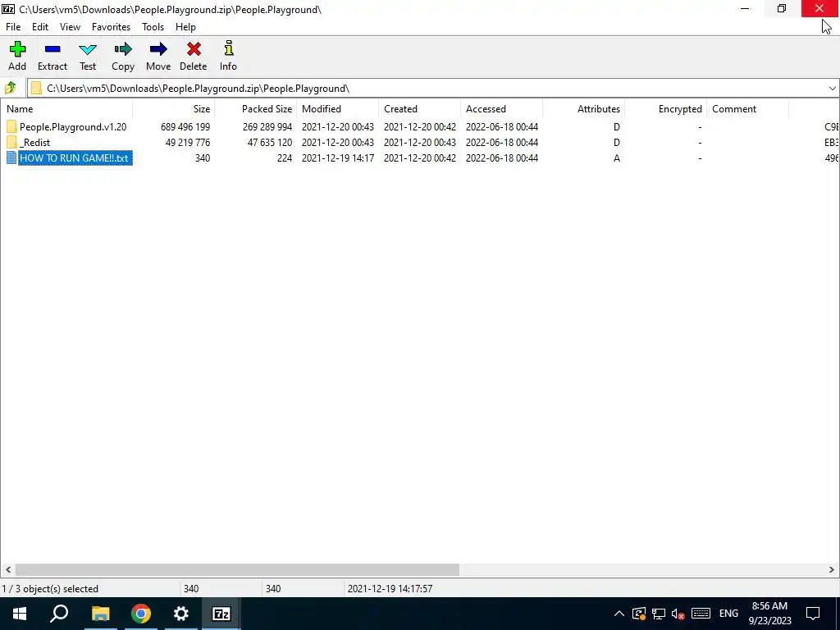Screen dimensions: 840x630
Task: Click modified date 2021-12-19 14:17
Action: [x=337, y=158]
